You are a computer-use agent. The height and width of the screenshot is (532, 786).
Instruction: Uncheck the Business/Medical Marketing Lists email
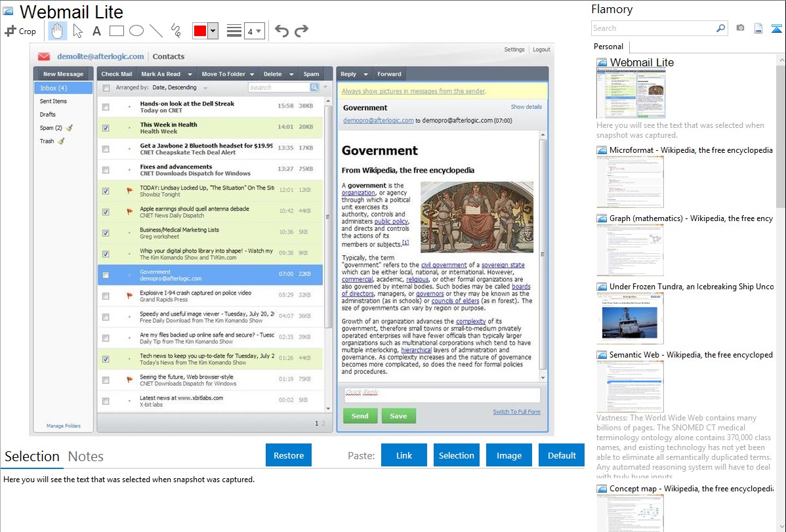(x=106, y=233)
